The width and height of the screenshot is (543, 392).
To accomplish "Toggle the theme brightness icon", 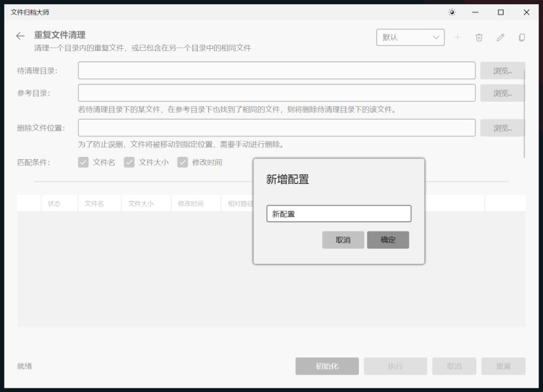I will pyautogui.click(x=451, y=13).
